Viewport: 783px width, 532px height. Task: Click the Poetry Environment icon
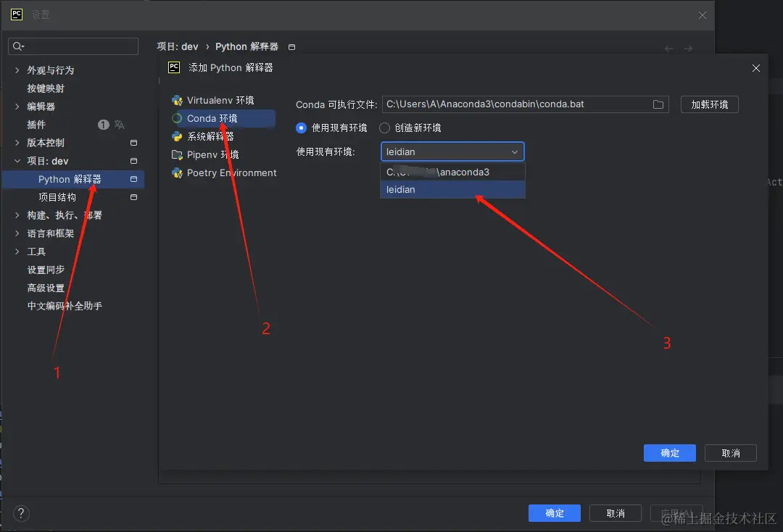177,173
